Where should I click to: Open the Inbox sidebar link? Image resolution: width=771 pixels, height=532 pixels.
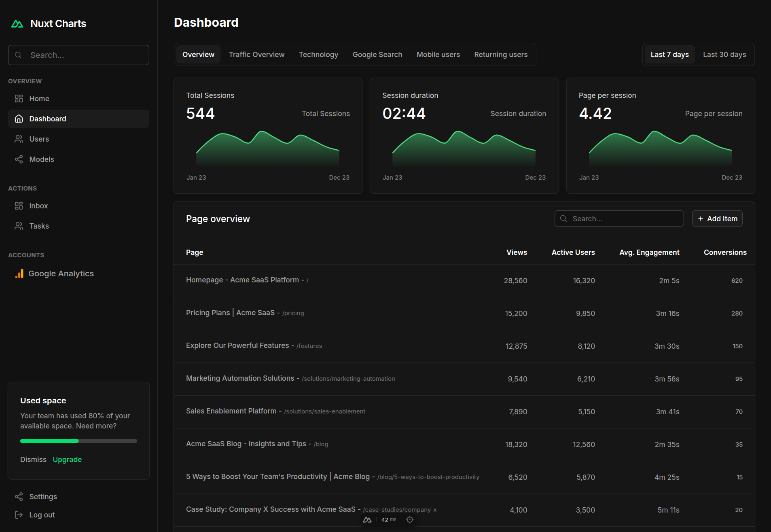point(78,206)
